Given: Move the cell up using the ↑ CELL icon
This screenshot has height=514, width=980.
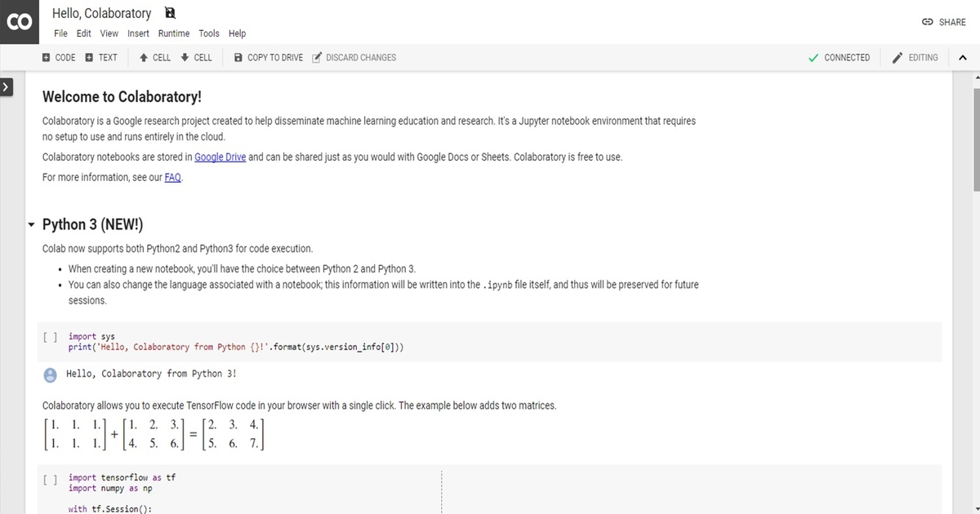Looking at the screenshot, I should (x=154, y=57).
